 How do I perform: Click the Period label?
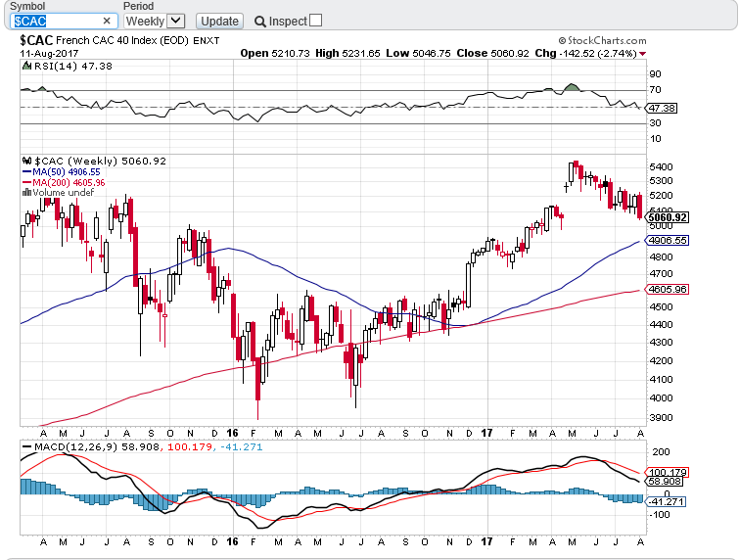[x=139, y=6]
